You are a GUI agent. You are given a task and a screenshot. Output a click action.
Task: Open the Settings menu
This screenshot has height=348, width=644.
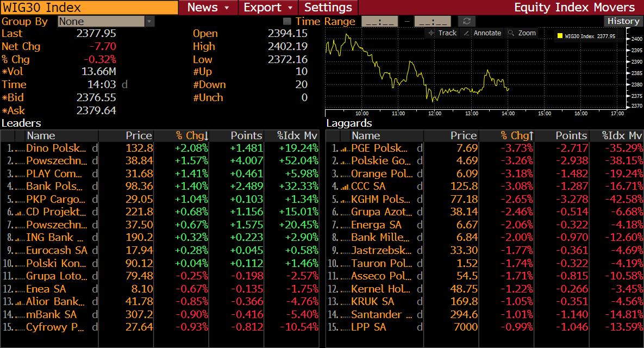coord(328,8)
